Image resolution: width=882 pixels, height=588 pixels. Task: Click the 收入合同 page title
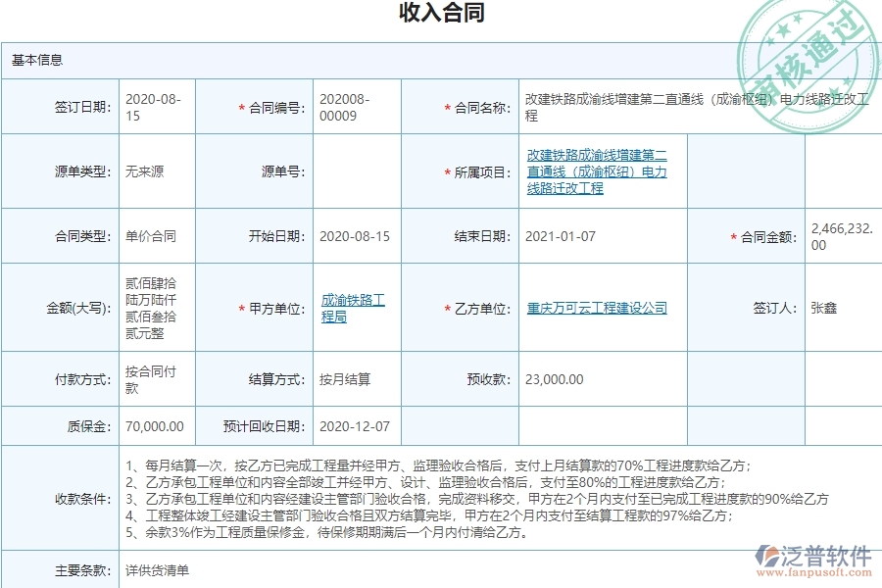click(x=441, y=14)
